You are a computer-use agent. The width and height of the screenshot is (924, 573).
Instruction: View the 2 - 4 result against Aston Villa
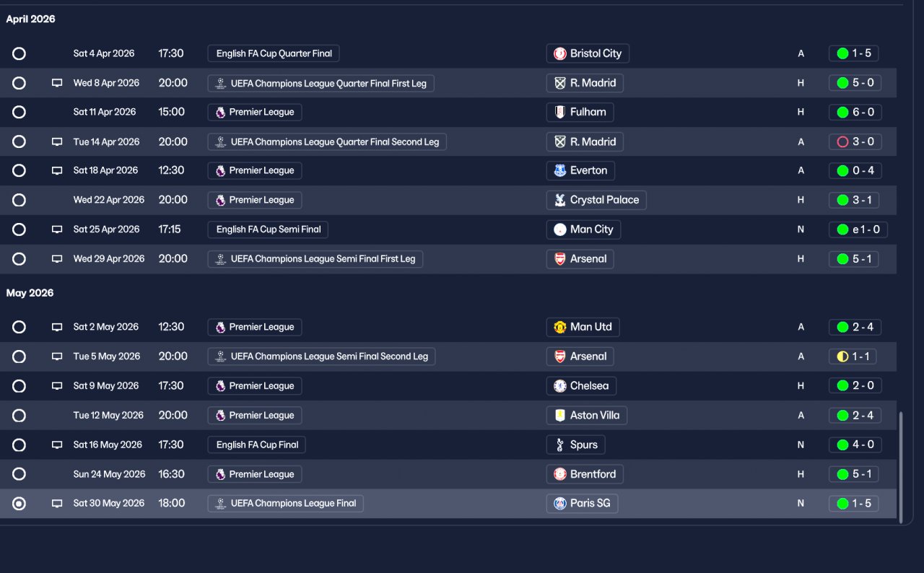coord(855,415)
